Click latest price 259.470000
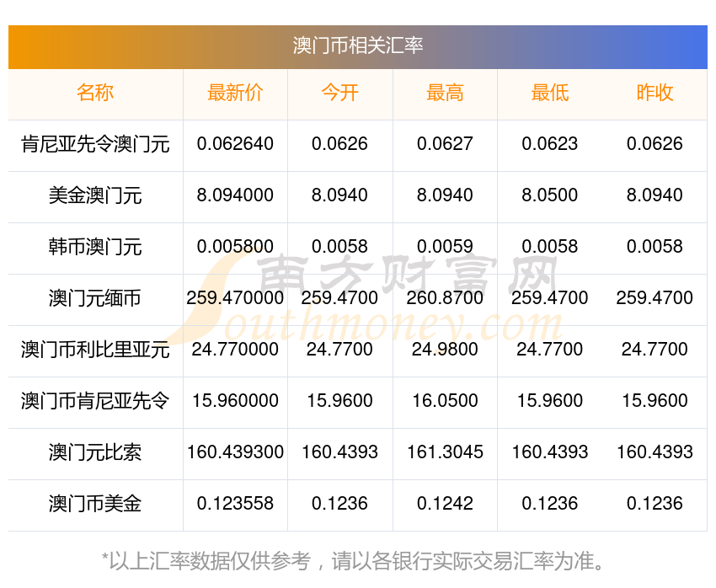The image size is (716, 588). pyautogui.click(x=235, y=298)
